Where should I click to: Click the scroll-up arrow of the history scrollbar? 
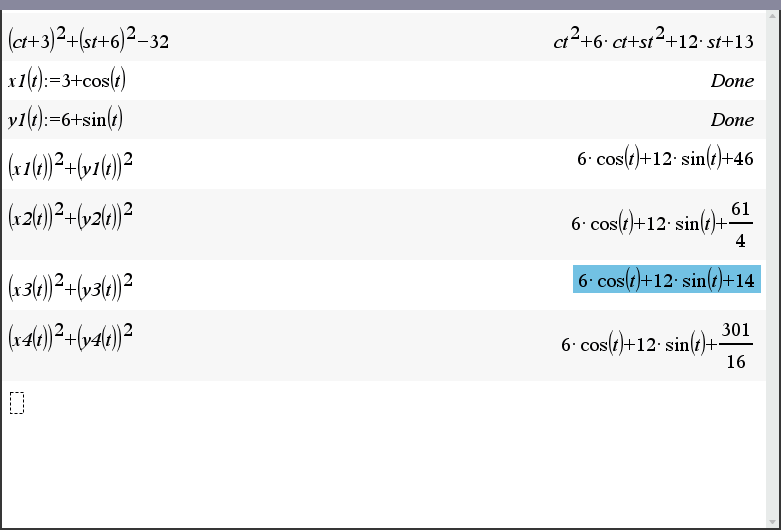(x=773, y=15)
